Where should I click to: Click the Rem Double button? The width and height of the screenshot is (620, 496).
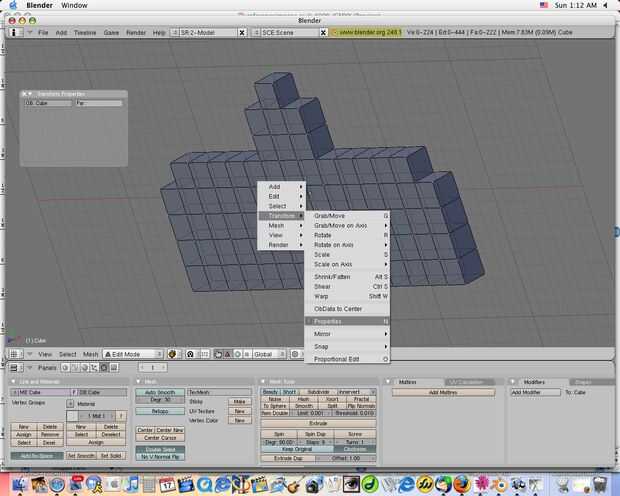[274, 413]
